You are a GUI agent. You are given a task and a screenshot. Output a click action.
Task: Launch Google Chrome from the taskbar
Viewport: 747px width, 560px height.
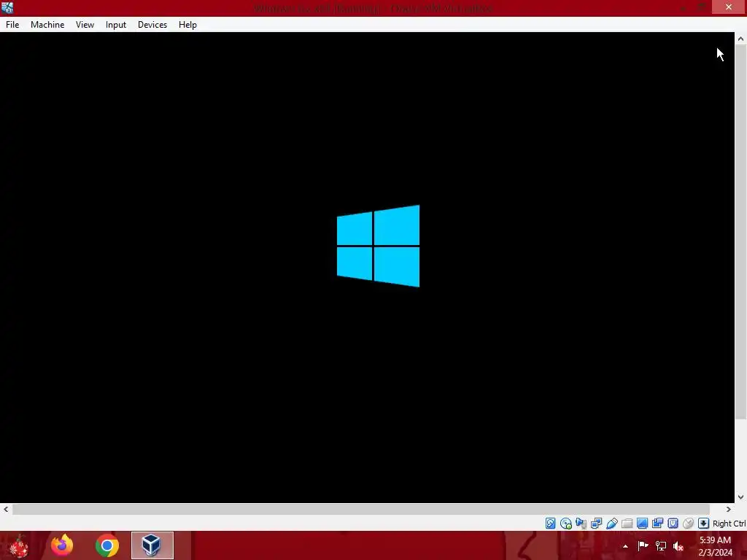(107, 545)
